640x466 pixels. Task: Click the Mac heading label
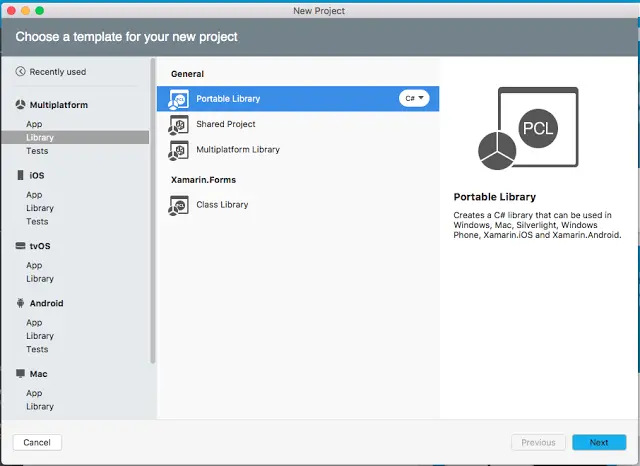38,374
